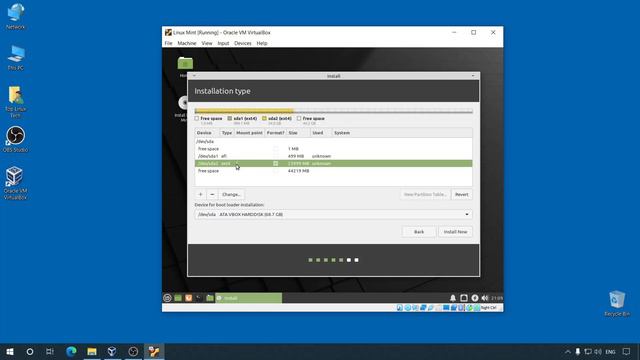Open the removable drives icon in Mint panel

(464, 298)
